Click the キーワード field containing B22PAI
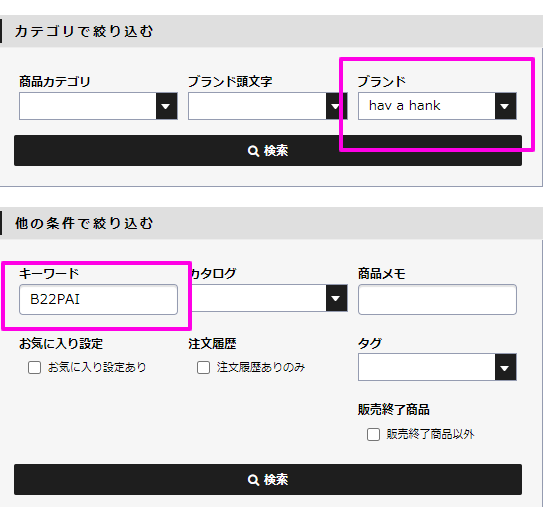544x507 pixels. (x=99, y=299)
